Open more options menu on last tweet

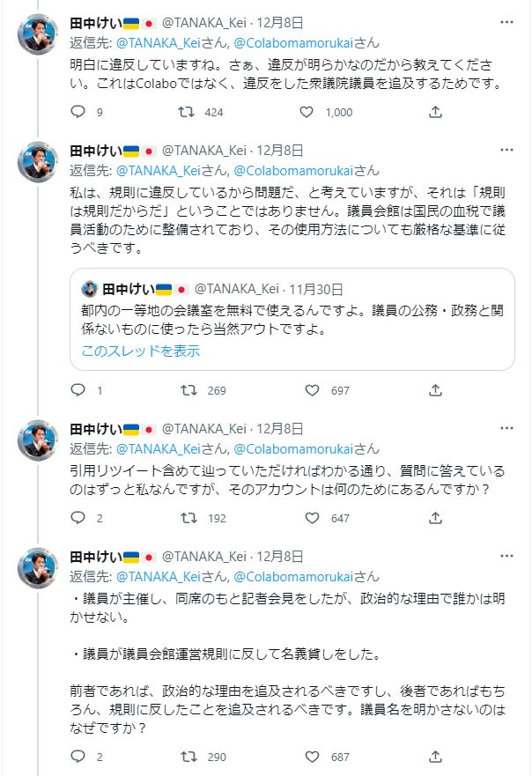pos(506,557)
